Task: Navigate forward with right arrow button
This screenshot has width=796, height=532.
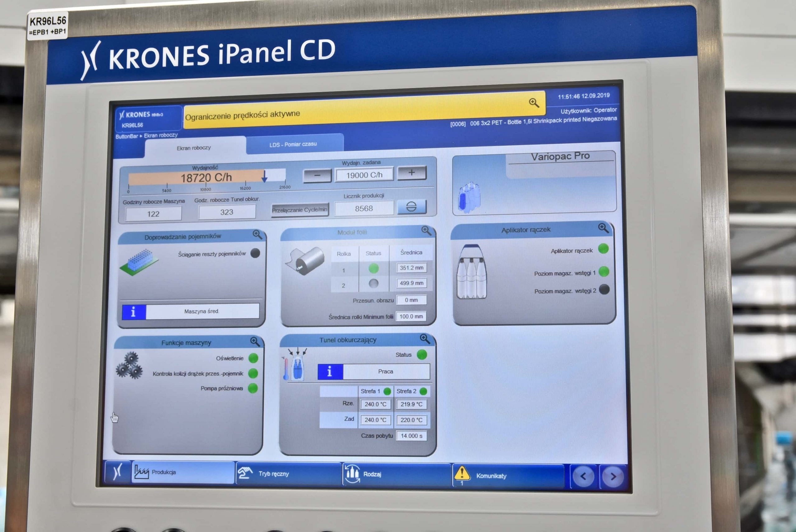Action: pyautogui.click(x=613, y=477)
